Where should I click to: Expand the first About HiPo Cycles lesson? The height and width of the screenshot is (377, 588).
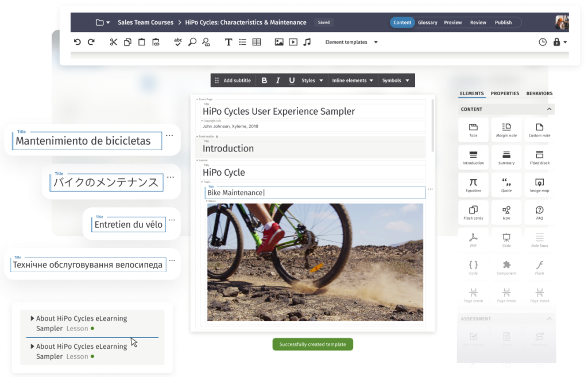pyautogui.click(x=32, y=318)
